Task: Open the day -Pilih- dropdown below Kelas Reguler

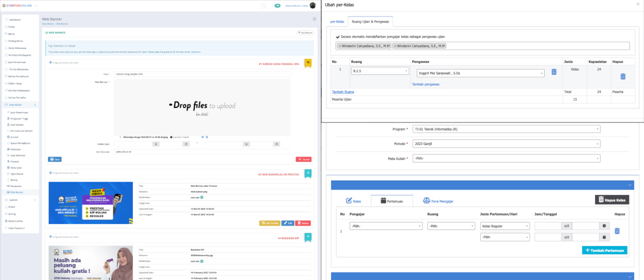Action: click(505, 237)
